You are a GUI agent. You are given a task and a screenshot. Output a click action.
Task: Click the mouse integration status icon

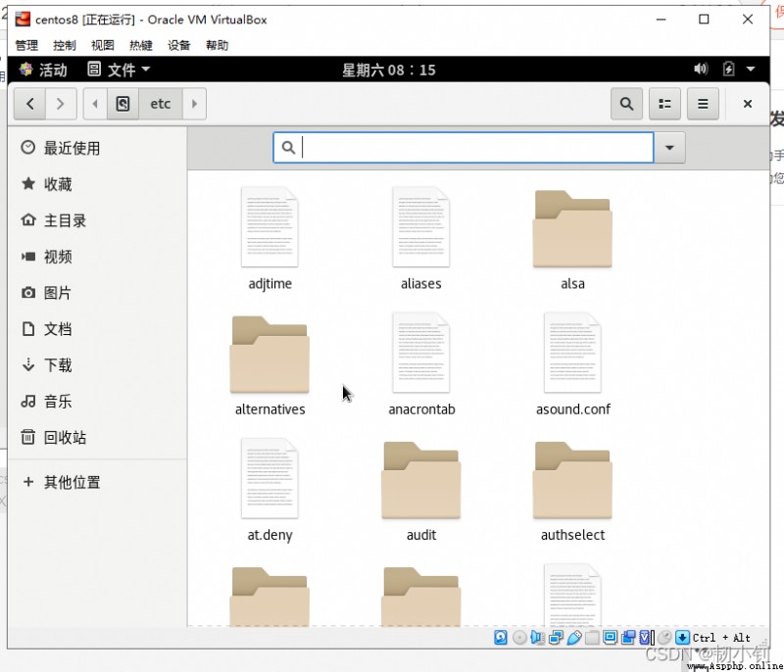coord(664,638)
